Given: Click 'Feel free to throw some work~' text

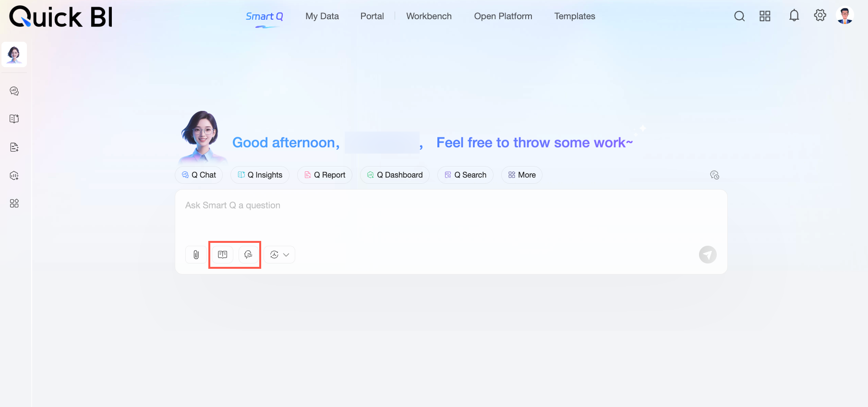Looking at the screenshot, I should click(x=534, y=143).
